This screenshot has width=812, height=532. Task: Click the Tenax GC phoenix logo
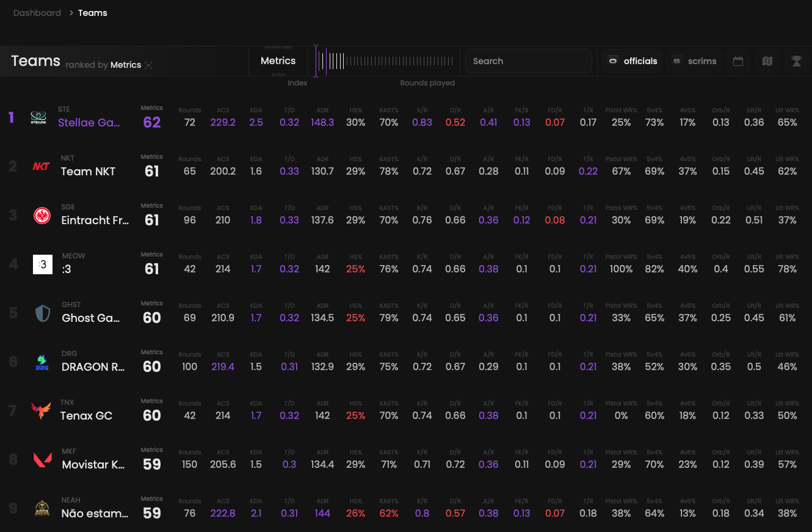[x=41, y=411]
